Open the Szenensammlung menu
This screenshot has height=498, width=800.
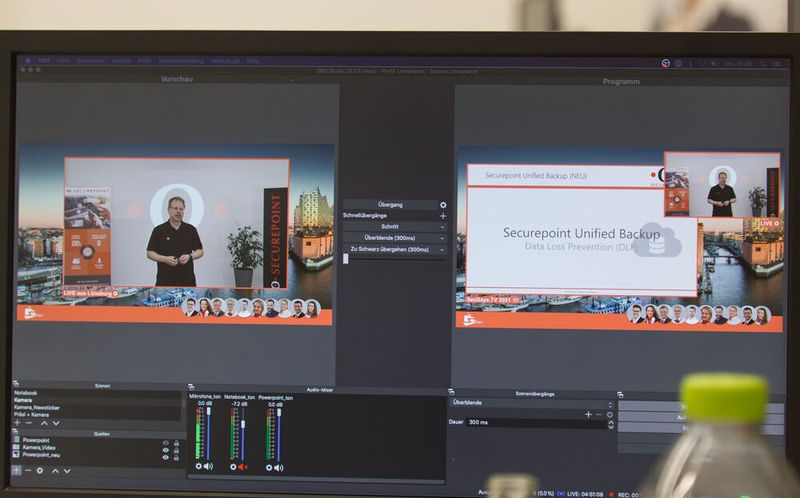(181, 61)
